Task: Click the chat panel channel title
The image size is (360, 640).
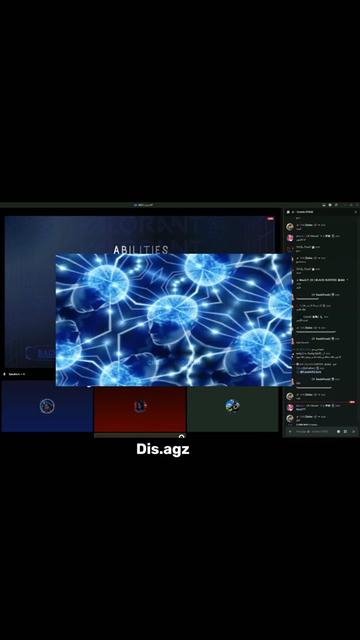Action: coord(304,212)
